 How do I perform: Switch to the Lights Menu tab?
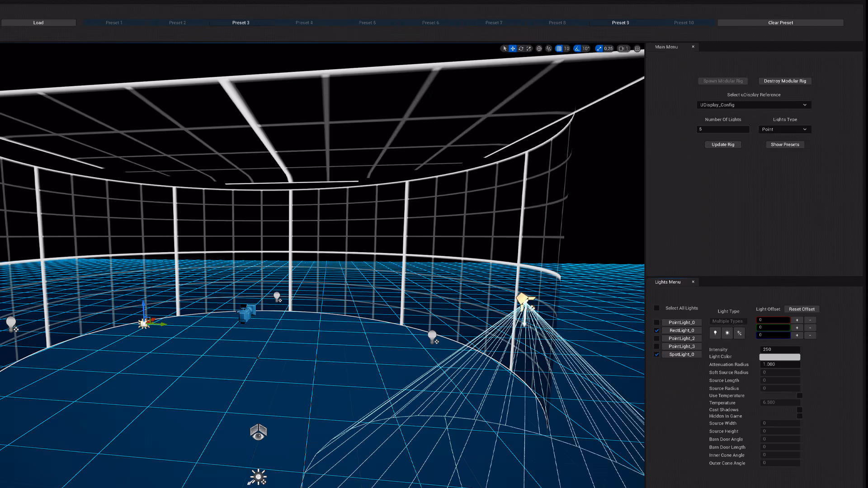tap(668, 282)
